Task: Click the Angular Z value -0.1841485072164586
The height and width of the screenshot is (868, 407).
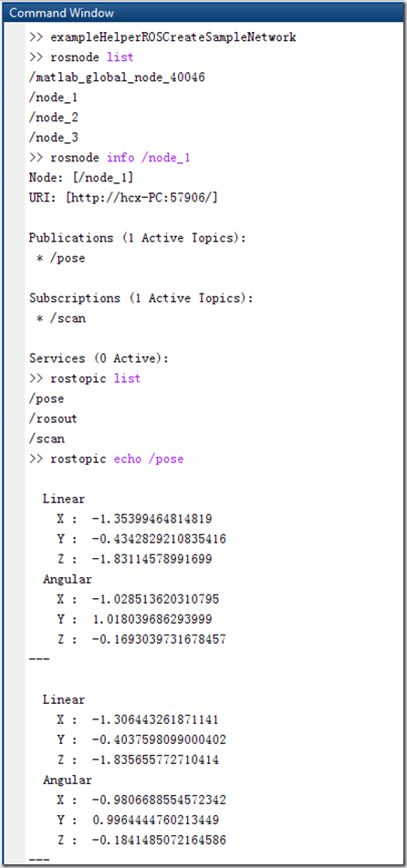Action: 159,840
